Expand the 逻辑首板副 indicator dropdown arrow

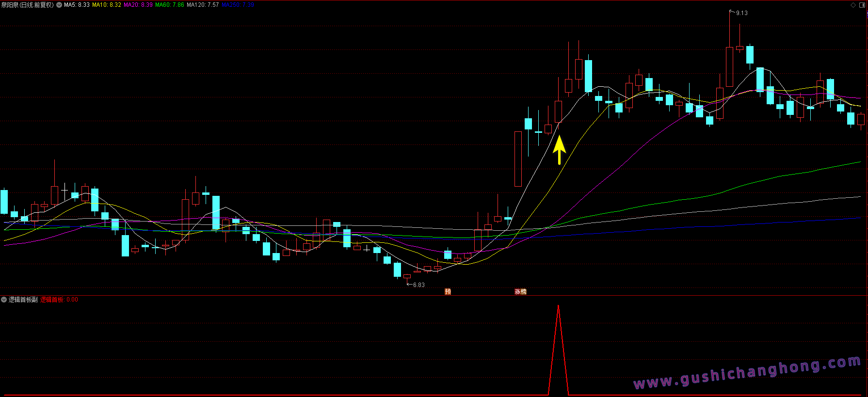[4, 300]
